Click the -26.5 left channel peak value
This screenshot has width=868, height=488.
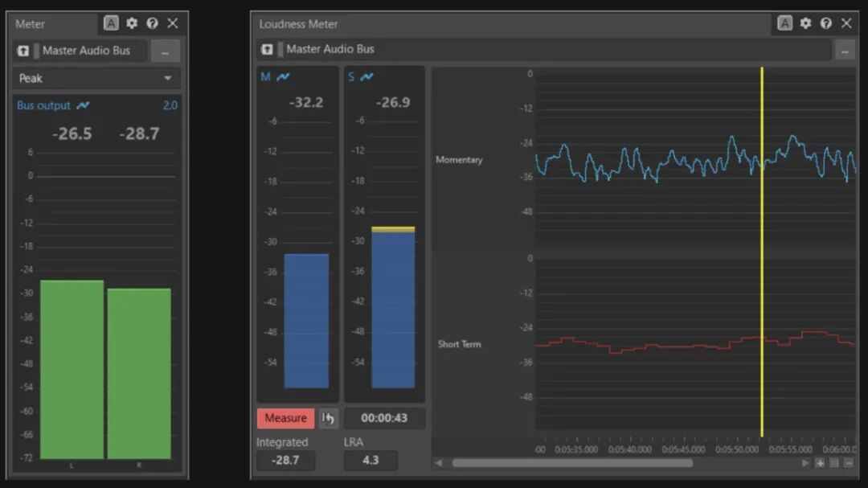[72, 133]
